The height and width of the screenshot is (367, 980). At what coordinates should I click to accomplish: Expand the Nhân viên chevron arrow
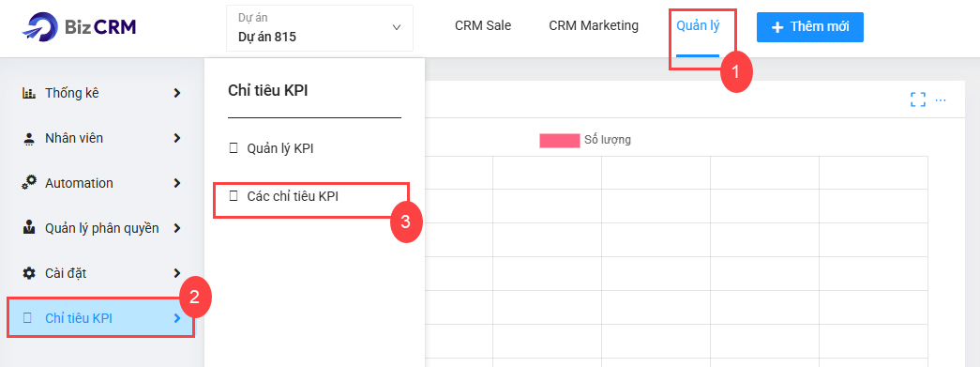click(x=177, y=138)
